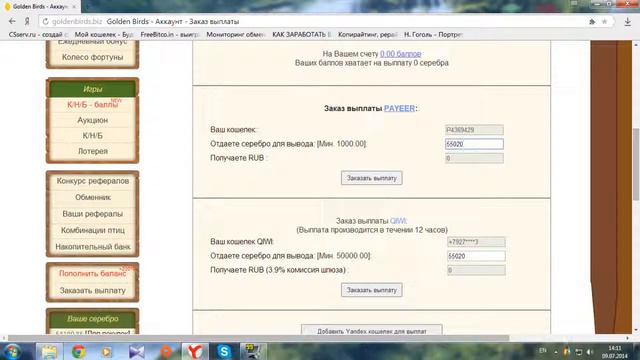This screenshot has height=360, width=640.
Task: Click the browser back arrow
Action: [x=12, y=21]
